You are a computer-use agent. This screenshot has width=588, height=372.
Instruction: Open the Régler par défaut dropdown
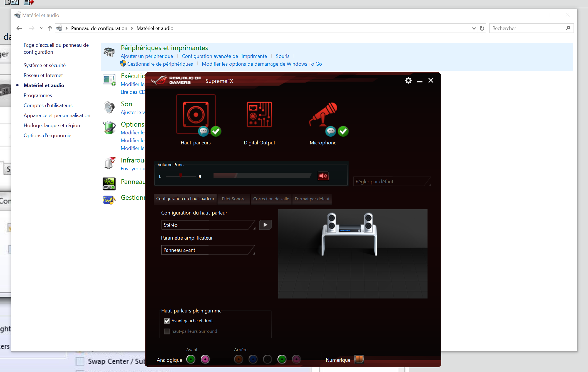pos(391,182)
